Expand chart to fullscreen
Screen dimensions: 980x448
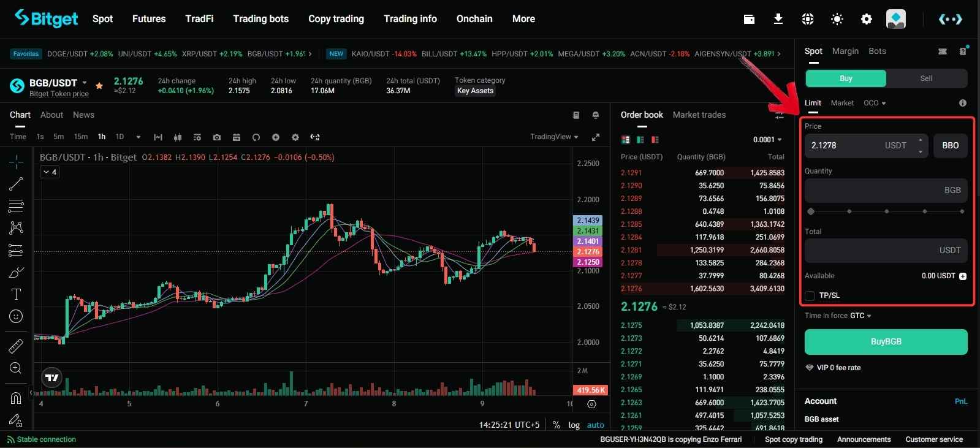tap(596, 137)
